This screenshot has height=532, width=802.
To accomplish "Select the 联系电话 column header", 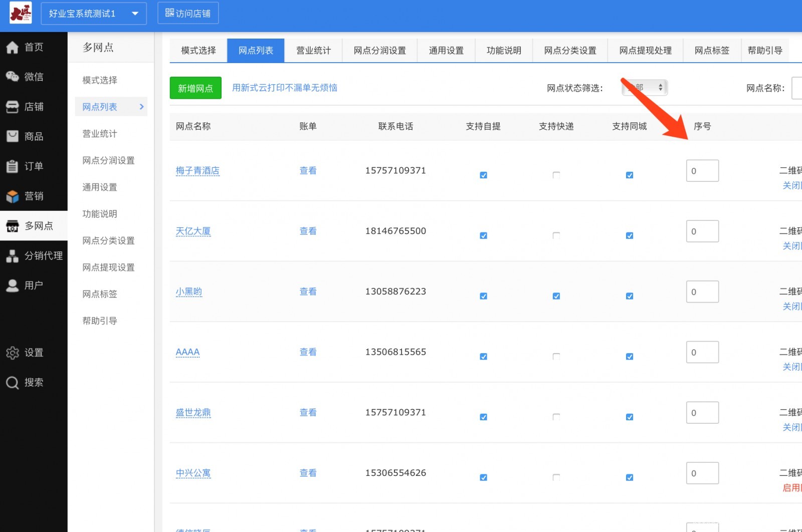I will pyautogui.click(x=395, y=126).
